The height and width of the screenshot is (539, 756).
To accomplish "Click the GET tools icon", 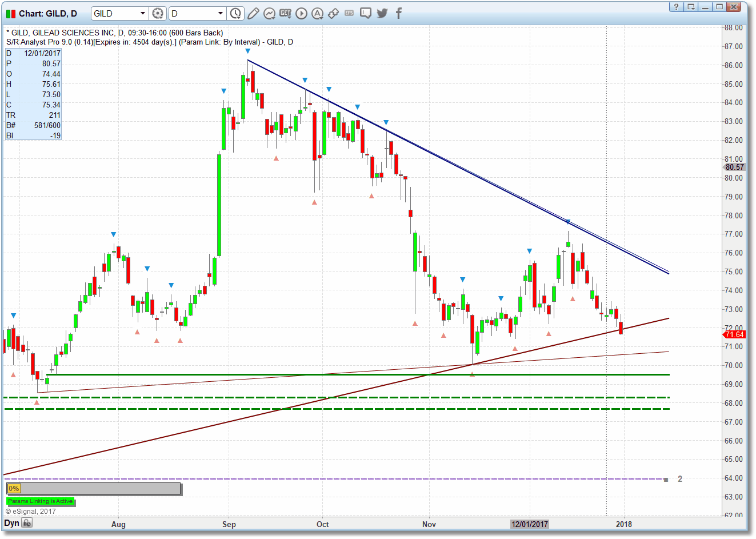I will pos(285,13).
